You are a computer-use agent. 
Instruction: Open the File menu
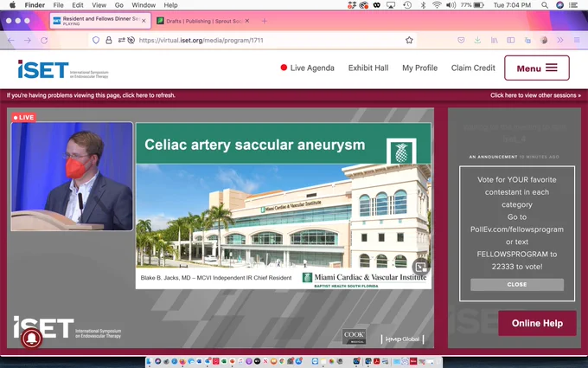point(58,5)
